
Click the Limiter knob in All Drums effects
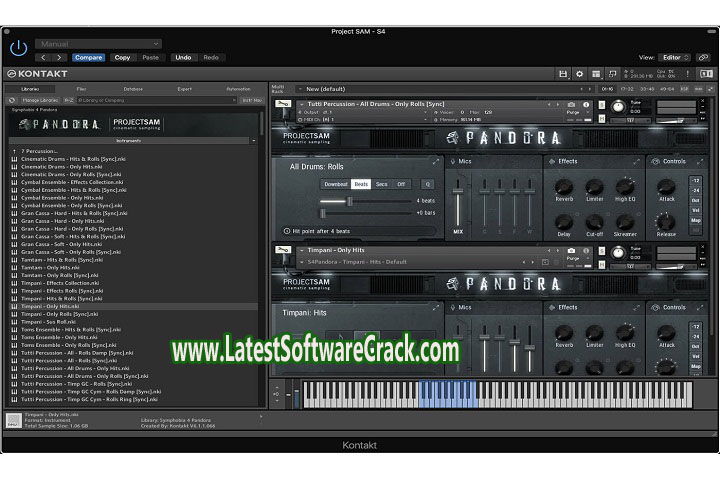(x=594, y=186)
